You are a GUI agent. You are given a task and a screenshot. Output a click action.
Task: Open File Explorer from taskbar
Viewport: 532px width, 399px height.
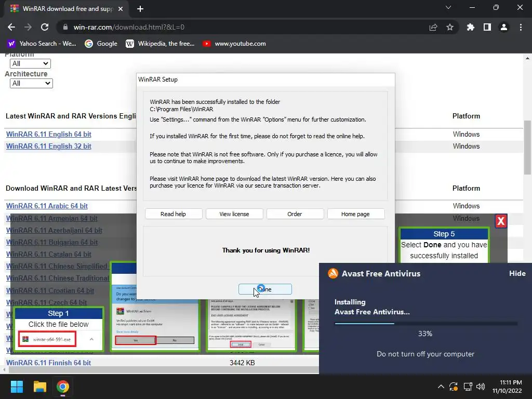39,387
